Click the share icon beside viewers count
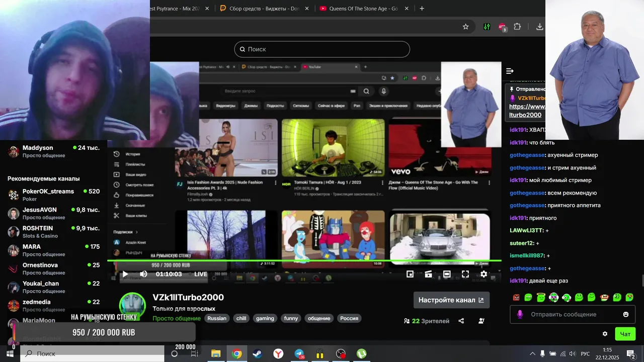 click(461, 321)
